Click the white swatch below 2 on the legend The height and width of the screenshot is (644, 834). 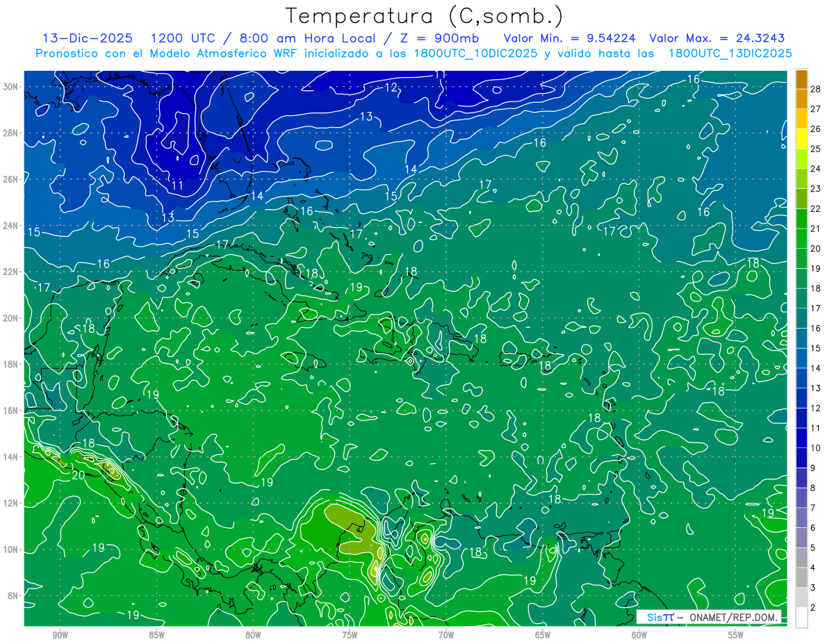tap(801, 617)
